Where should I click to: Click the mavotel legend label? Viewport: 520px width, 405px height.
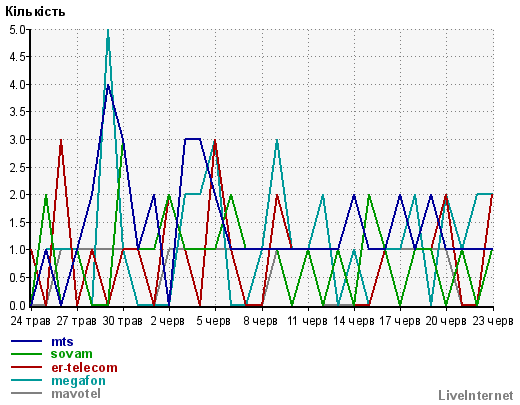coord(76,394)
